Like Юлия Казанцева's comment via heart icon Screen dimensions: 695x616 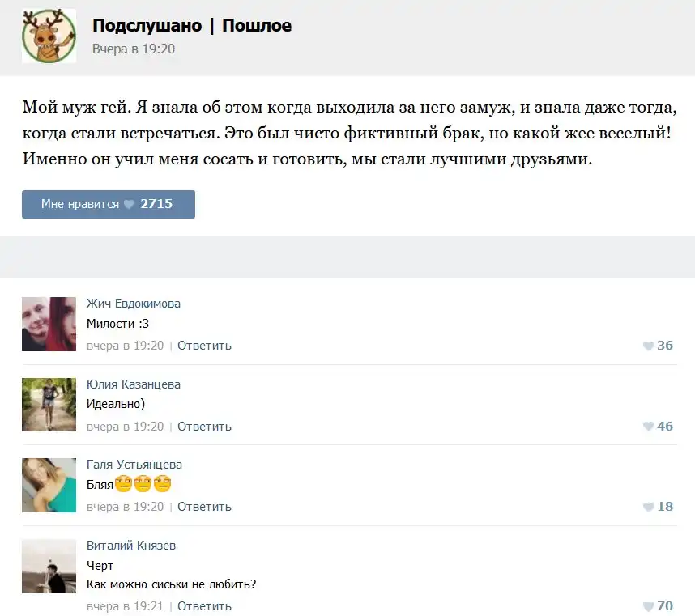click(649, 427)
